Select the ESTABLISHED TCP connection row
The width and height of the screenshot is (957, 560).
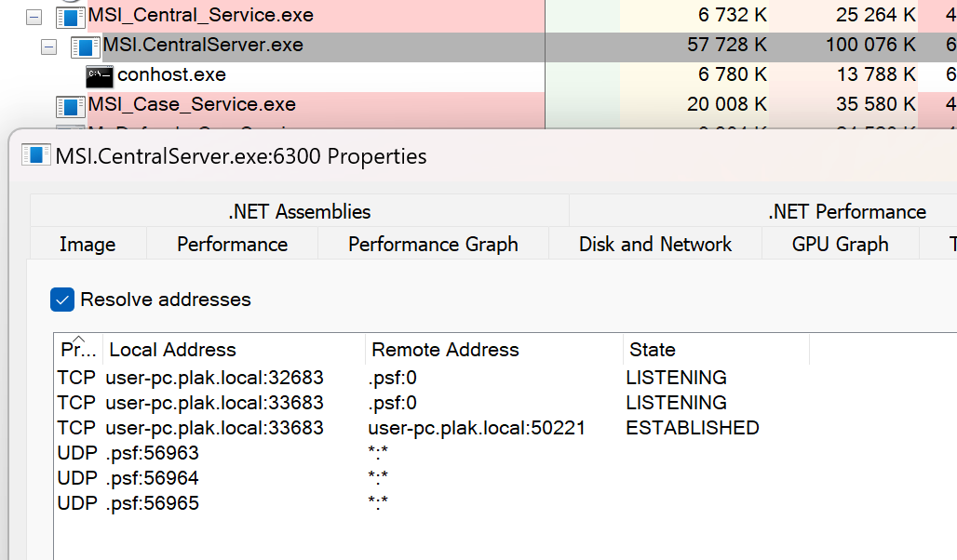coord(408,428)
